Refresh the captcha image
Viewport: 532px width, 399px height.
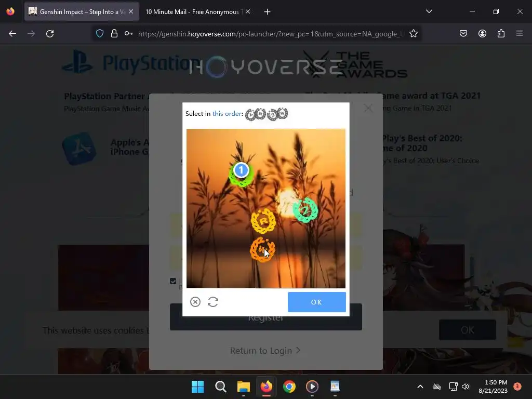(x=213, y=302)
